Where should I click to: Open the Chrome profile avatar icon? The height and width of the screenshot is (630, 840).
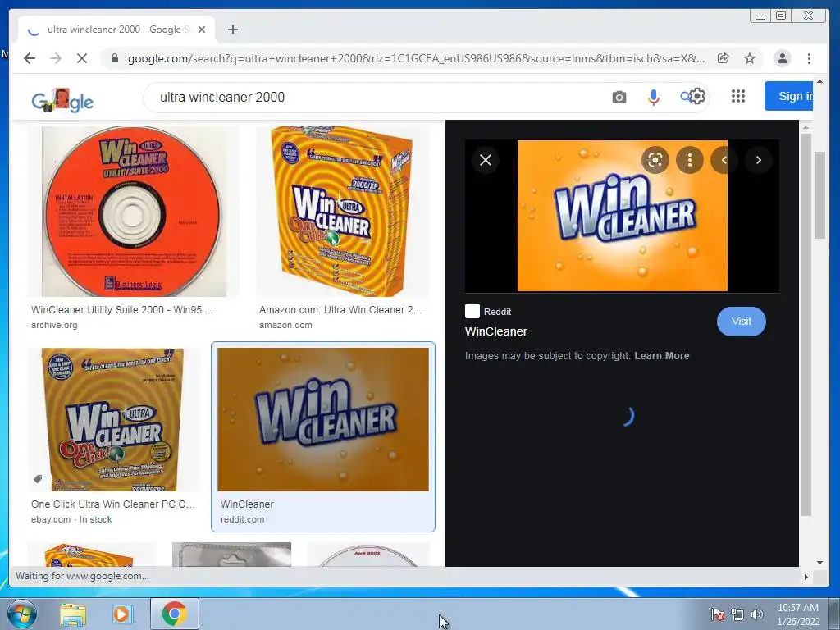782,58
